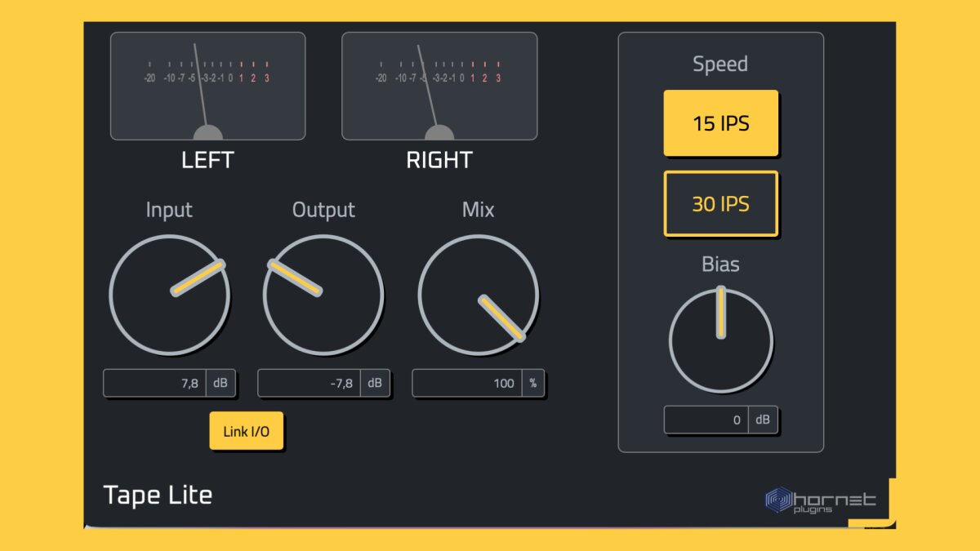Click the 'Output' knob label
The height and width of the screenshot is (551, 980).
(323, 210)
